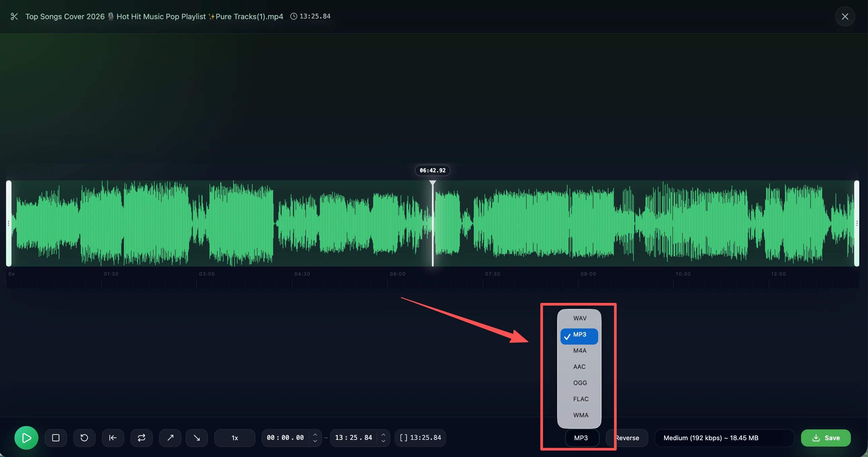Stop playback using the square stop icon
This screenshot has width=868, height=457.
click(x=56, y=438)
